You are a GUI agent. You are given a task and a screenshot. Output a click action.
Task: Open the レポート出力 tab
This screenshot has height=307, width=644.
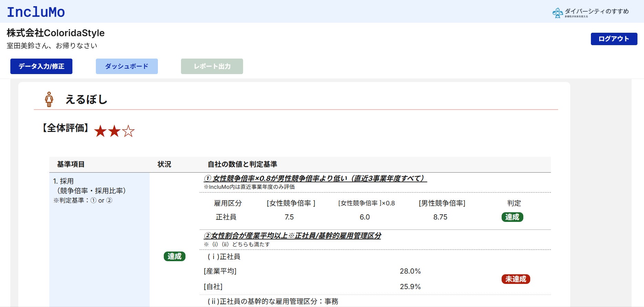coord(212,66)
